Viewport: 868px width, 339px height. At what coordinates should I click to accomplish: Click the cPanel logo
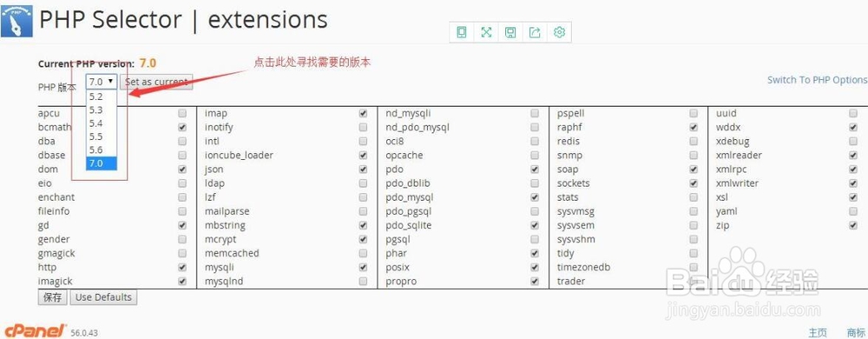tap(36, 330)
